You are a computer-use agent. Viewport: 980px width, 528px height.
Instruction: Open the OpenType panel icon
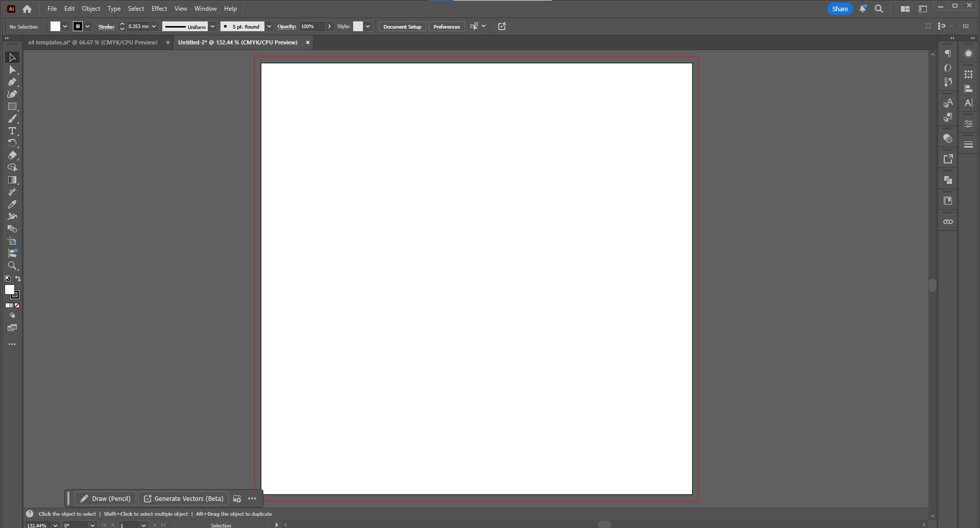948,68
